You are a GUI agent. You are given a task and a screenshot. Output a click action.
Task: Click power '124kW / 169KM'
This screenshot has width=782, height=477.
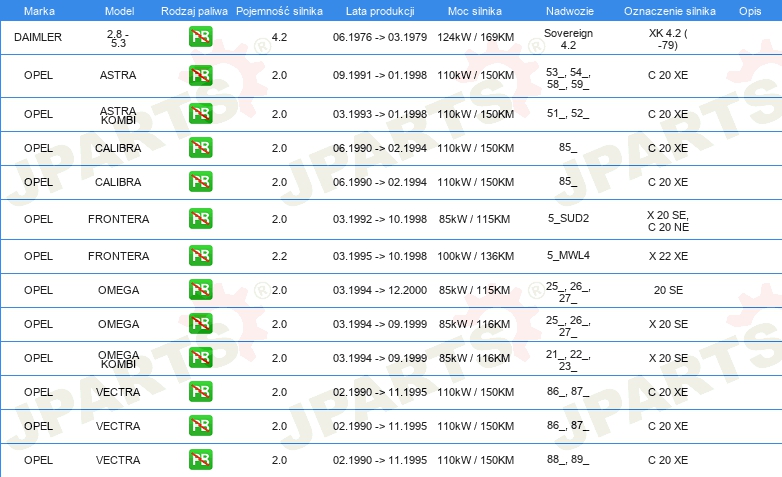tap(476, 37)
